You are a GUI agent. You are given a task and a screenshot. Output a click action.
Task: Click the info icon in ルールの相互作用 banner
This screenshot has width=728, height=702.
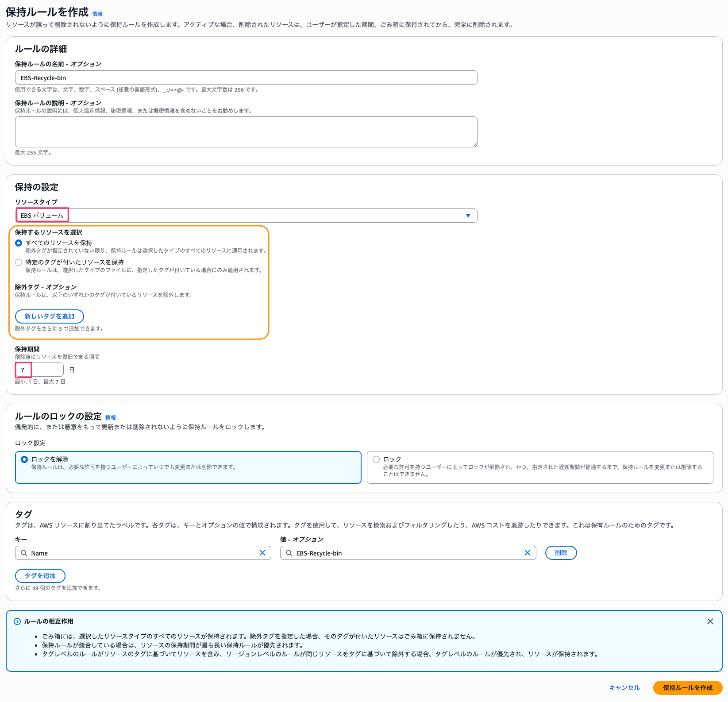coord(17,621)
